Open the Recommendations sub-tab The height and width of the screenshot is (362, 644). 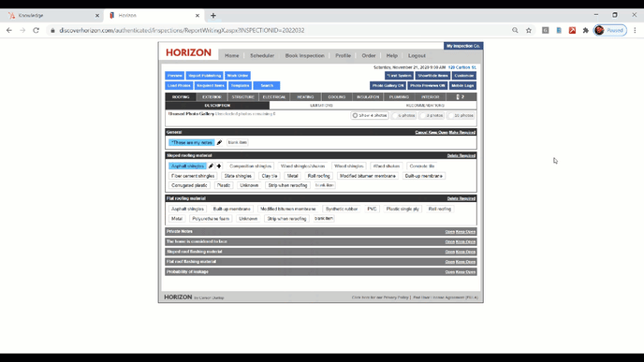tap(425, 106)
